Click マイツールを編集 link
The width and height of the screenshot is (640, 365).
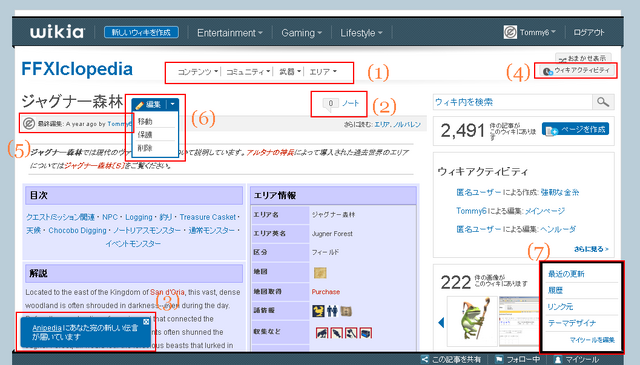pyautogui.click(x=592, y=340)
